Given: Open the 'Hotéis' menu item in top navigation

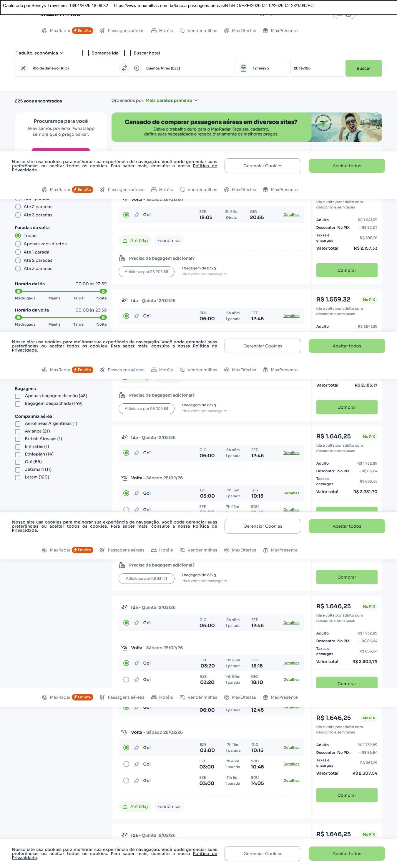Looking at the screenshot, I should coord(162,31).
